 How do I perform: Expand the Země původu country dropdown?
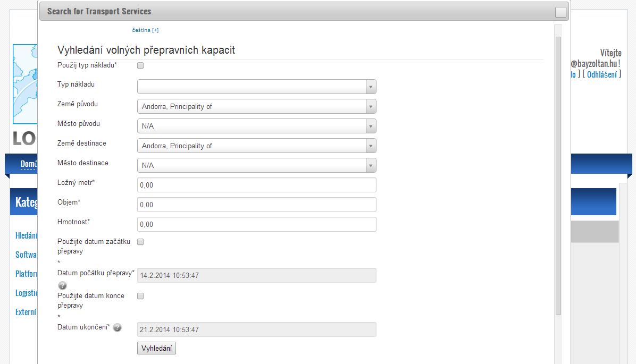pyautogui.click(x=257, y=106)
